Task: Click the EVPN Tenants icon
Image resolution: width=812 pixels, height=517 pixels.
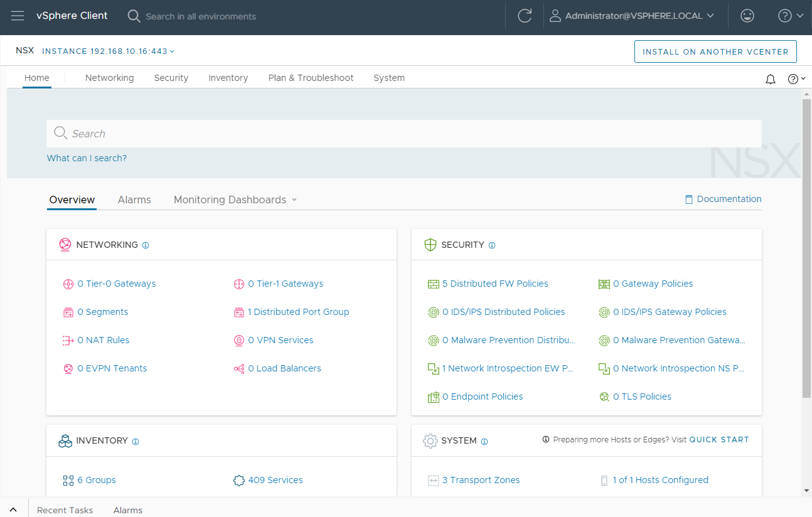Action: point(68,369)
